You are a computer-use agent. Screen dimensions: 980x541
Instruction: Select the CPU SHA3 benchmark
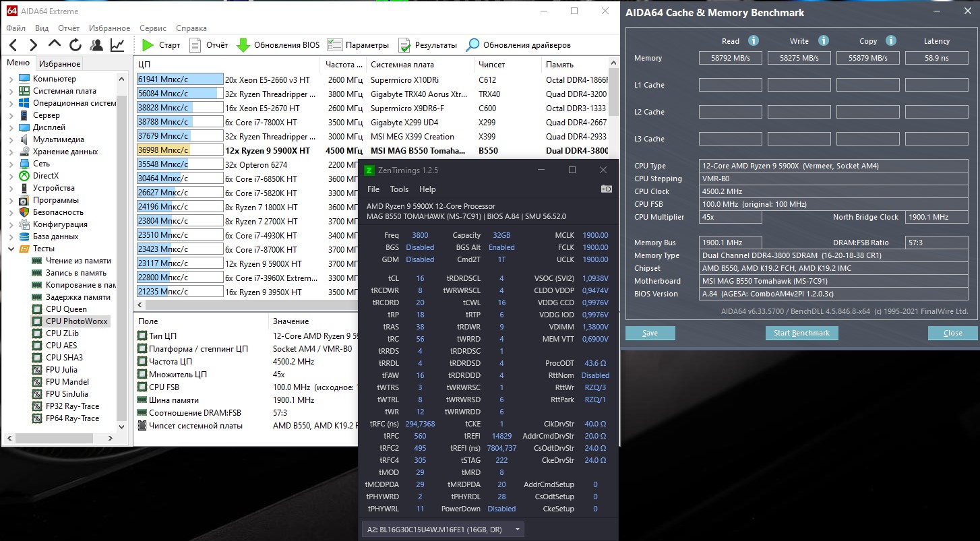[x=64, y=358]
